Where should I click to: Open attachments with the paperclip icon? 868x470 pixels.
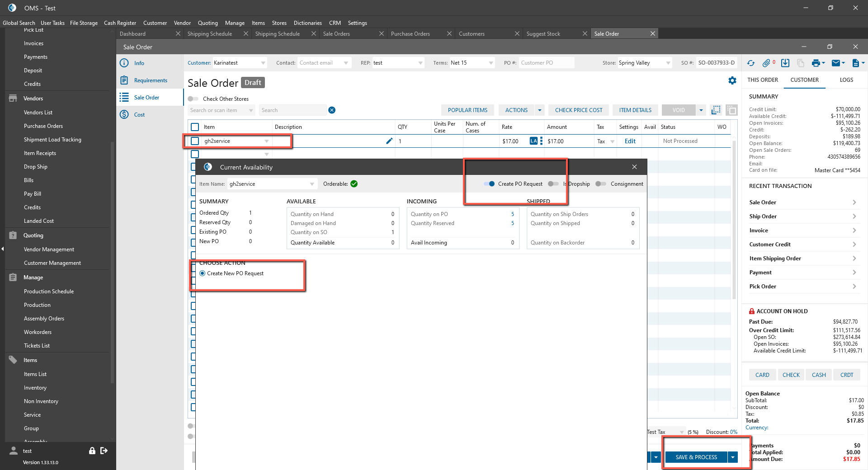point(766,63)
